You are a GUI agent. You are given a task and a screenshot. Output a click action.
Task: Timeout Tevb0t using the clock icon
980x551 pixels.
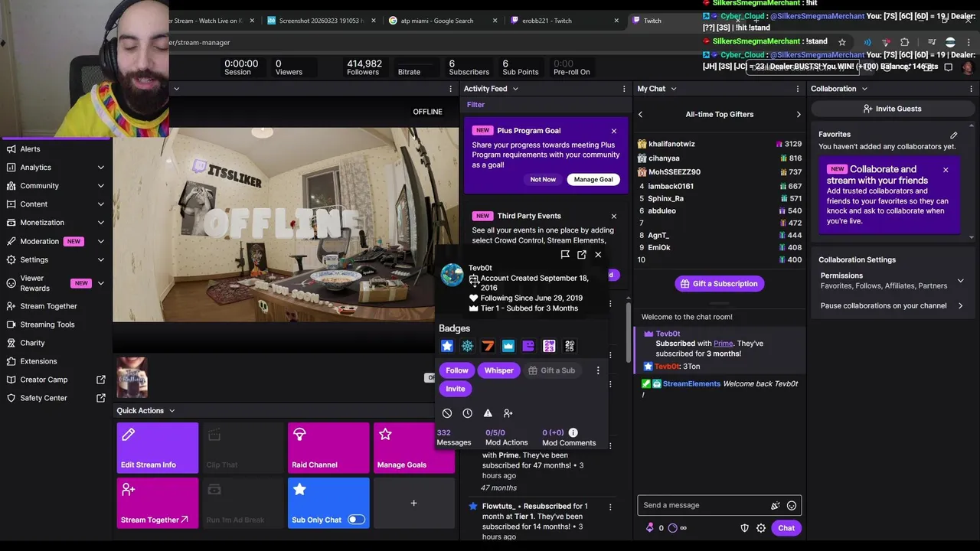468,413
